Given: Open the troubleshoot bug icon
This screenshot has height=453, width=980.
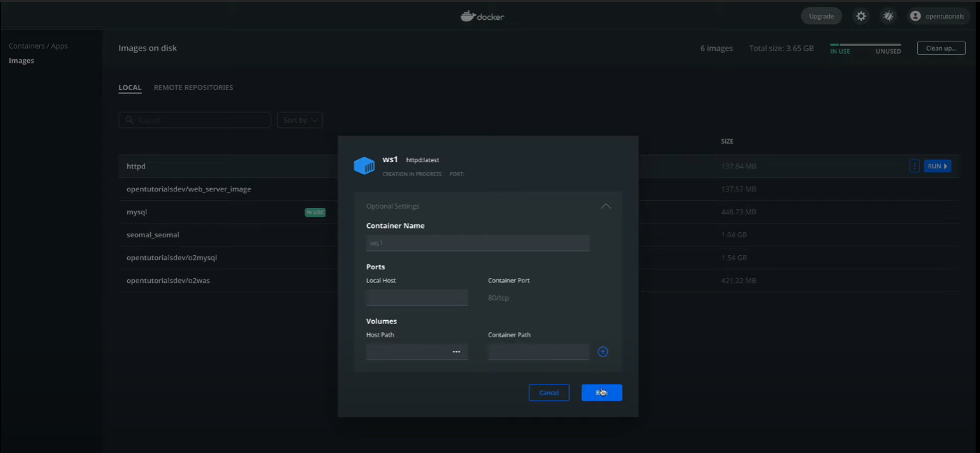Looking at the screenshot, I should tap(888, 16).
